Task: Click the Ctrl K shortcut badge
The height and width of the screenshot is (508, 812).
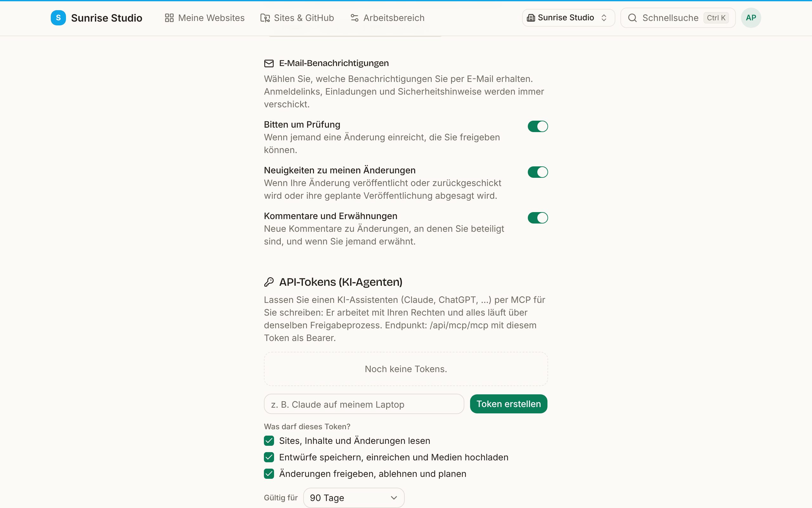Action: (x=716, y=18)
